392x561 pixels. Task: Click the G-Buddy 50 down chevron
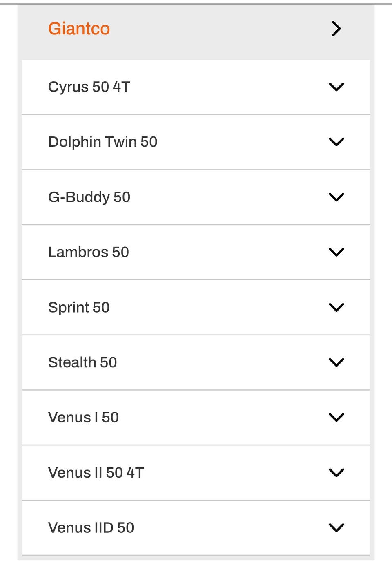pyautogui.click(x=336, y=197)
